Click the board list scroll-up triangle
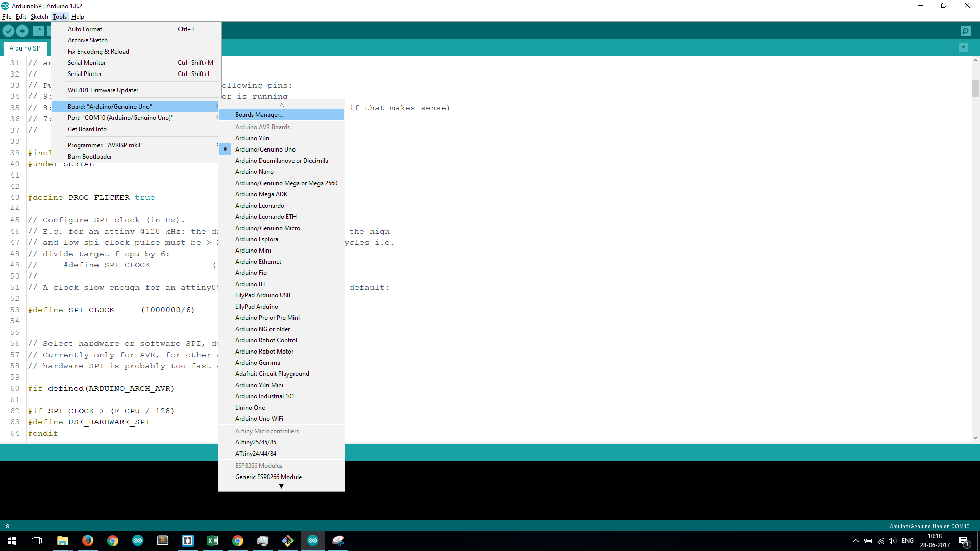Viewport: 980px width, 551px height. click(x=281, y=105)
